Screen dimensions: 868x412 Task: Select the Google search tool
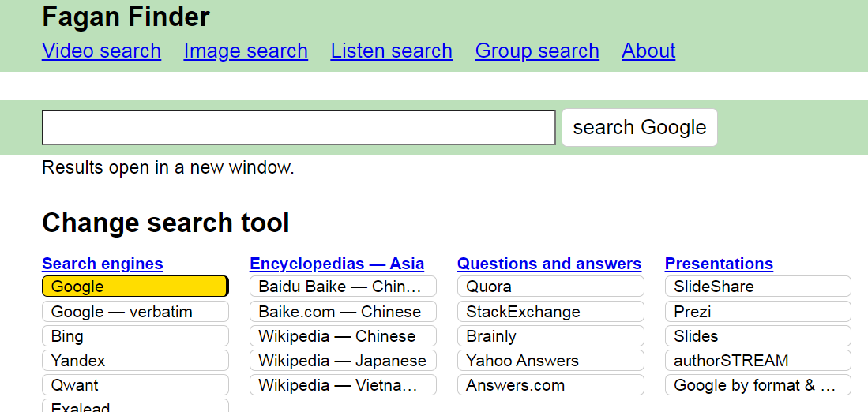(135, 287)
